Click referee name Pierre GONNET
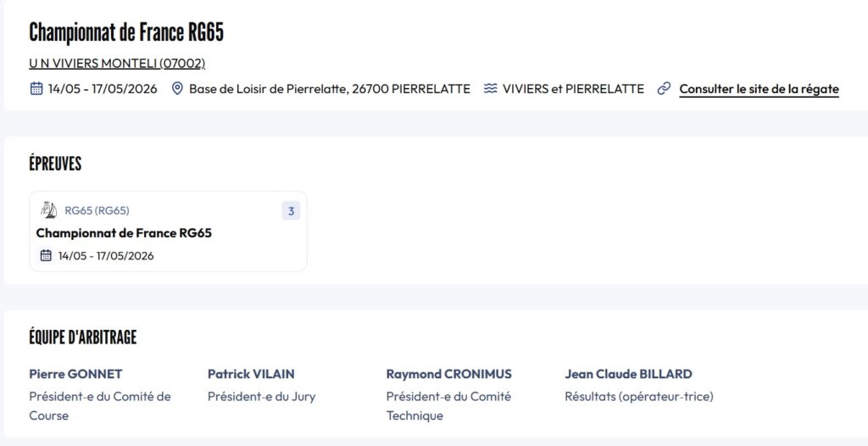868x446 pixels. [x=75, y=374]
